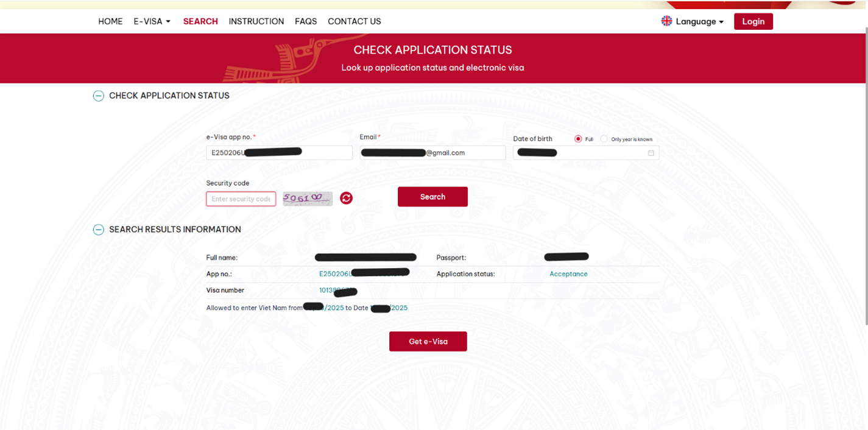Screen dimensions: 868x430
Task: Open the date of birth calendar icon
Action: tap(651, 153)
